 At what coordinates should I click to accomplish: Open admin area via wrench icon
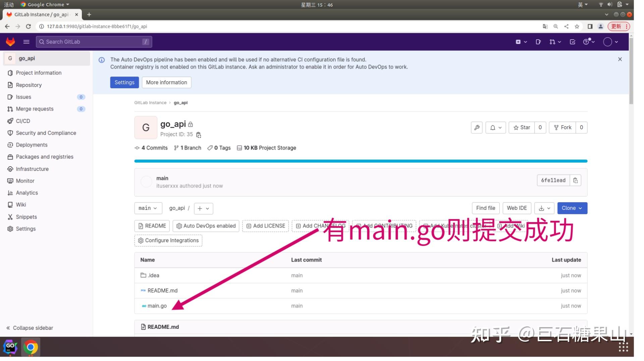[477, 128]
